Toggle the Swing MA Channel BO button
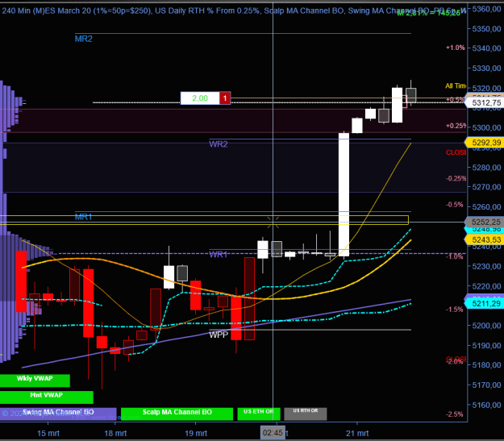This screenshot has width=504, height=441. [58, 414]
